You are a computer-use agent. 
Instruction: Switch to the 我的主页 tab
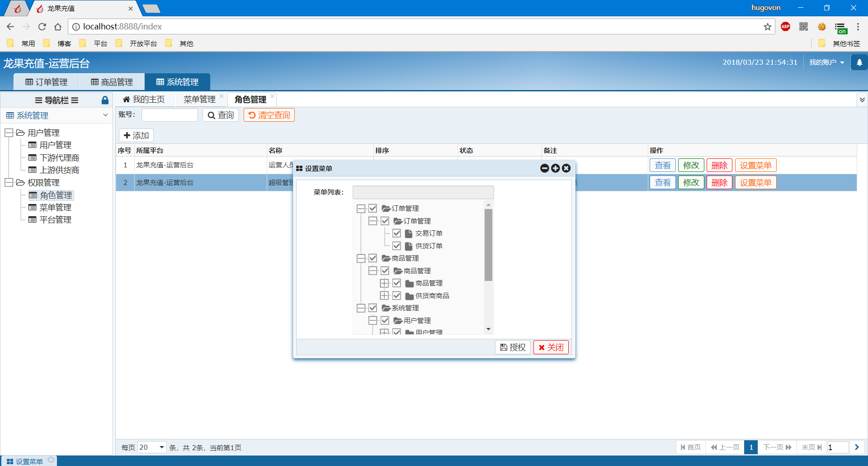click(144, 100)
